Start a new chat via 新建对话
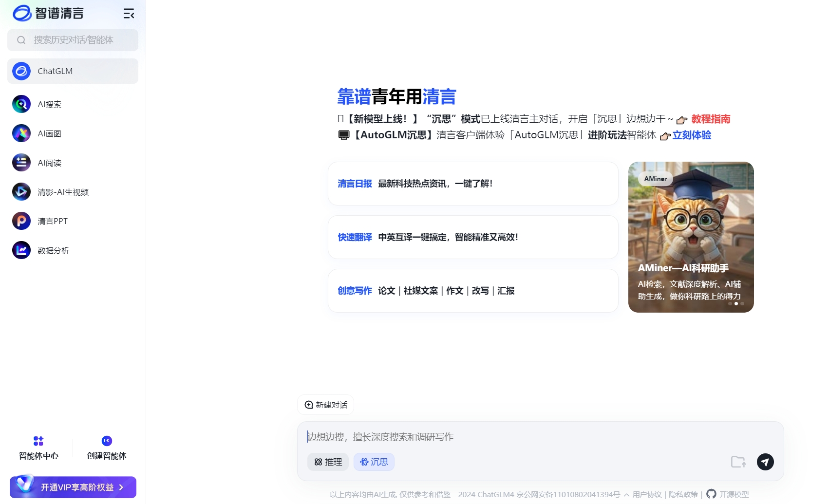 [326, 405]
